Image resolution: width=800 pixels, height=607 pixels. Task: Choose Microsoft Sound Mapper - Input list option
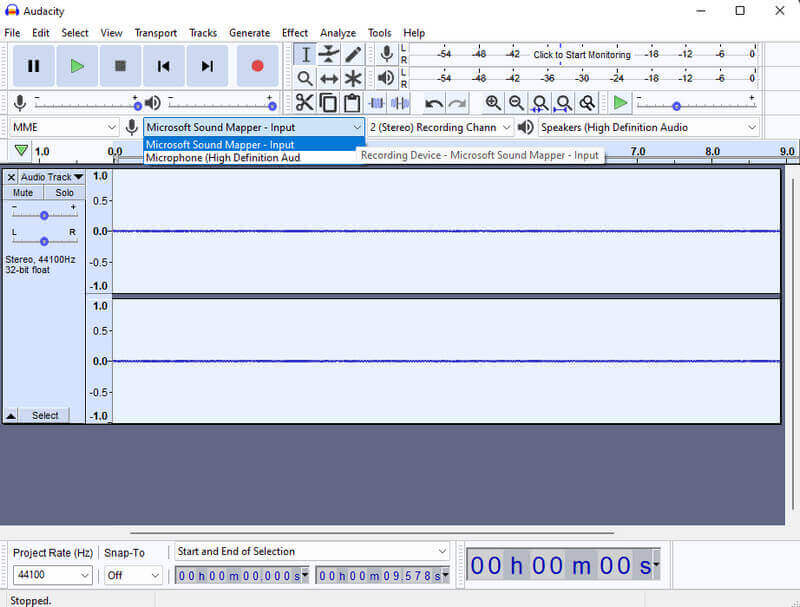(x=254, y=144)
